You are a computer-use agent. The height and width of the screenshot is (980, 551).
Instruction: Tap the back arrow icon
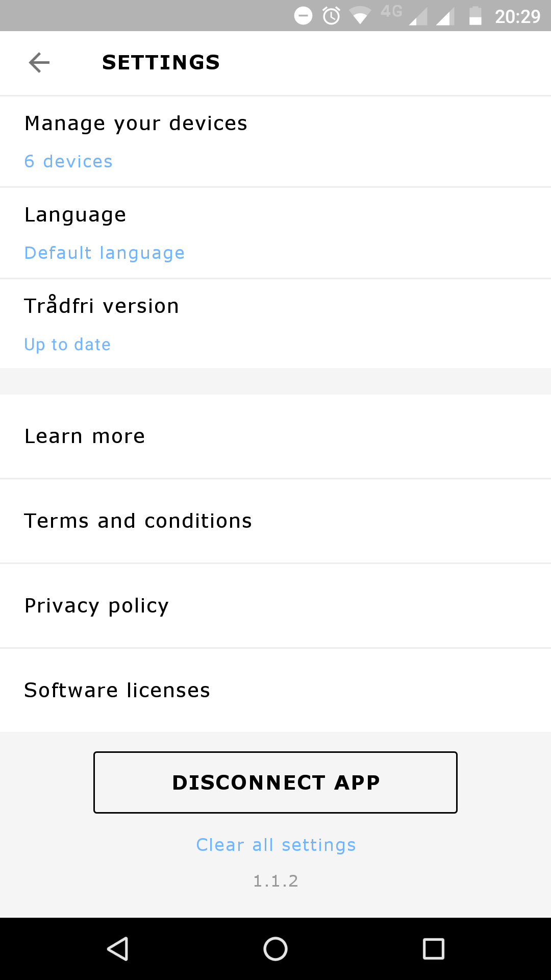click(39, 63)
